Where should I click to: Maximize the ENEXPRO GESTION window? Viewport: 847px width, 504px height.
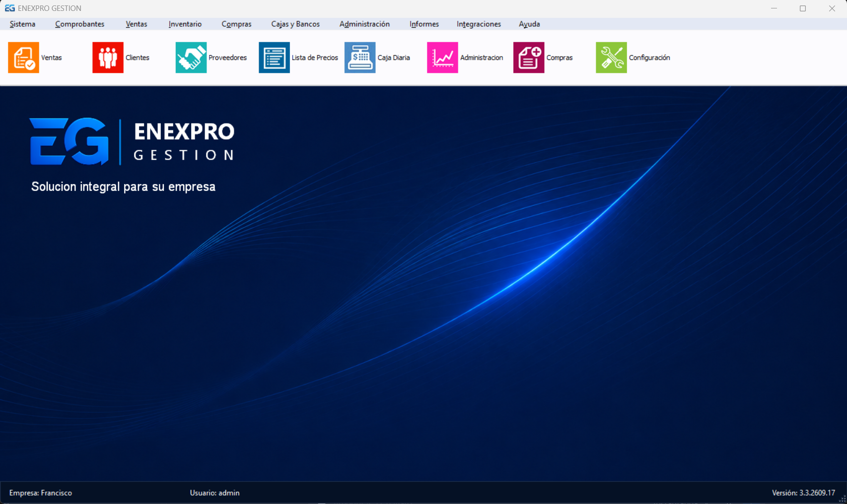[x=803, y=8]
